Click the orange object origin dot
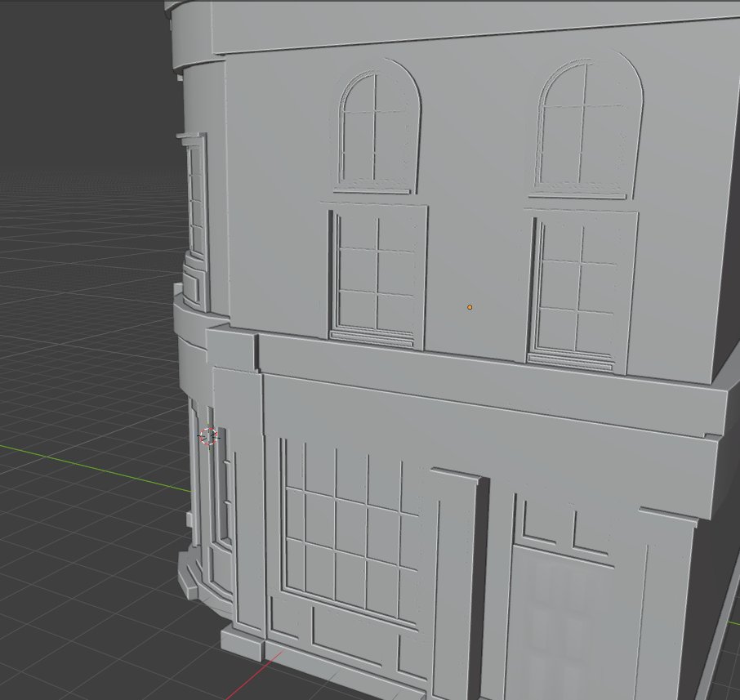 [470, 307]
